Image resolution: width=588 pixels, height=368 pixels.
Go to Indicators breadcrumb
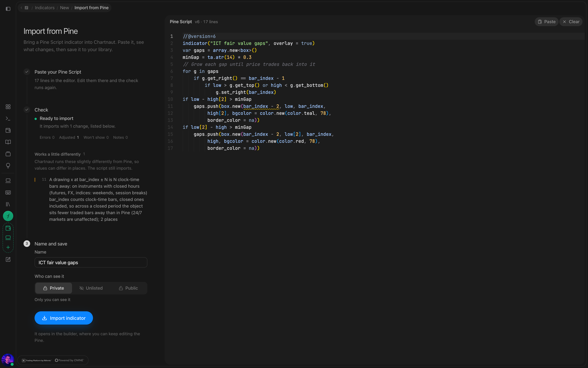[45, 8]
